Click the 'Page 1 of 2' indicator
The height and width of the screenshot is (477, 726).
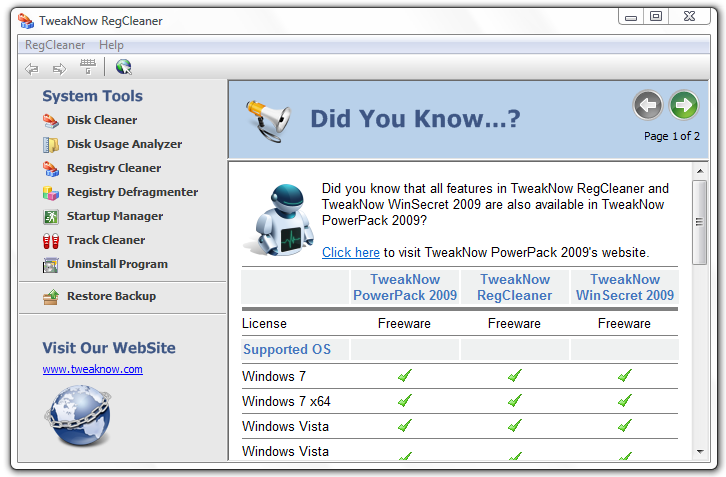point(672,136)
